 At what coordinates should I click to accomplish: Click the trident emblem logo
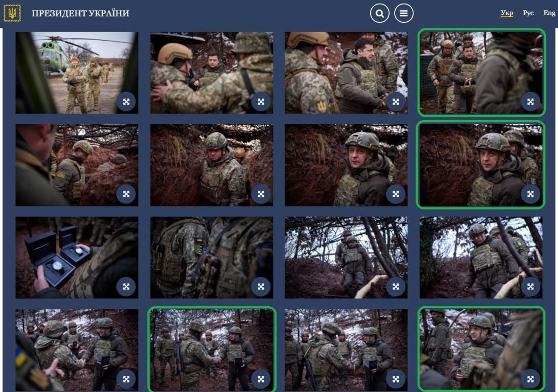tap(12, 13)
